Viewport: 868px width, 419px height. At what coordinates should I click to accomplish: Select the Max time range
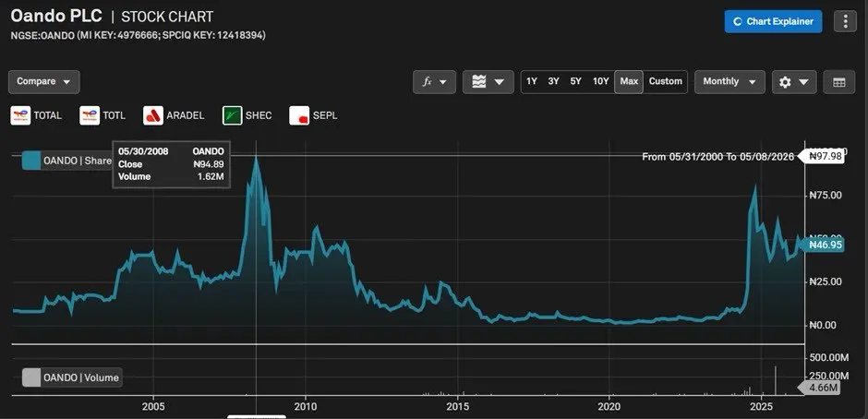pos(629,81)
